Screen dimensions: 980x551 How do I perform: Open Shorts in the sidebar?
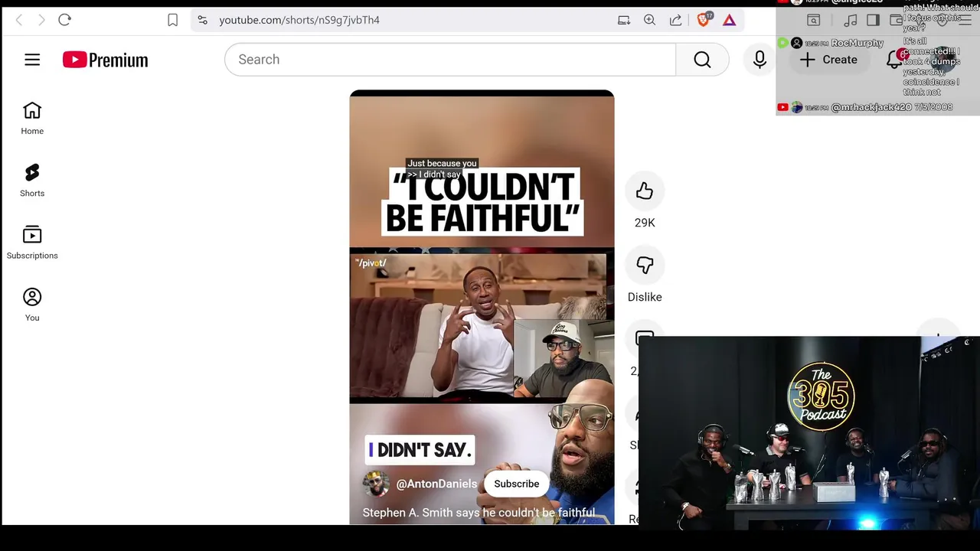32,181
